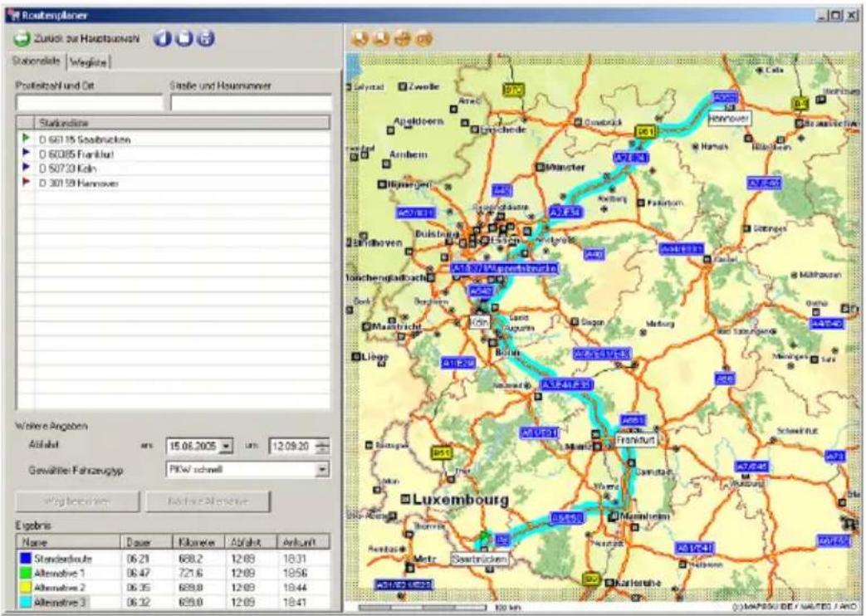Click the Postleitzahl und Ort input field

click(x=90, y=103)
